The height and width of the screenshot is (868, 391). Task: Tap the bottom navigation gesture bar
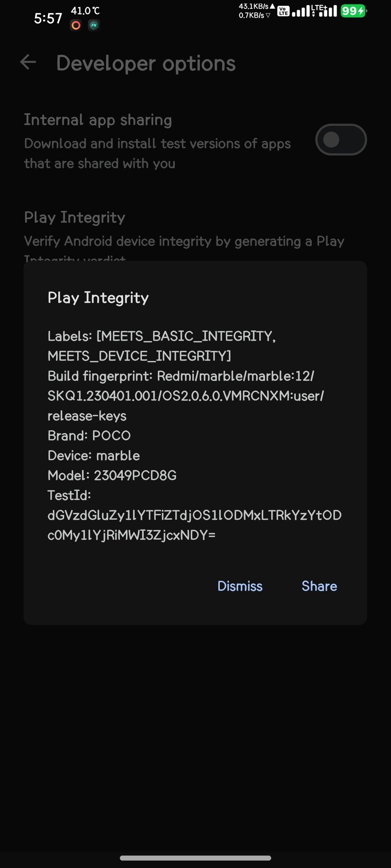click(x=195, y=858)
